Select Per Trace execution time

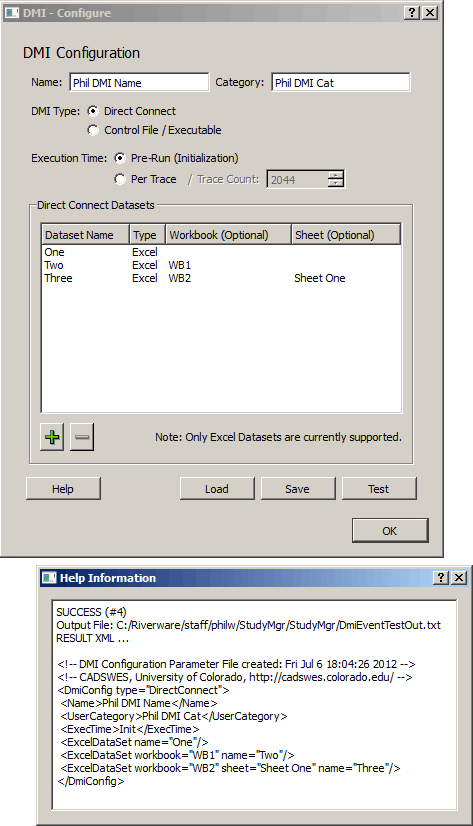tap(120, 179)
